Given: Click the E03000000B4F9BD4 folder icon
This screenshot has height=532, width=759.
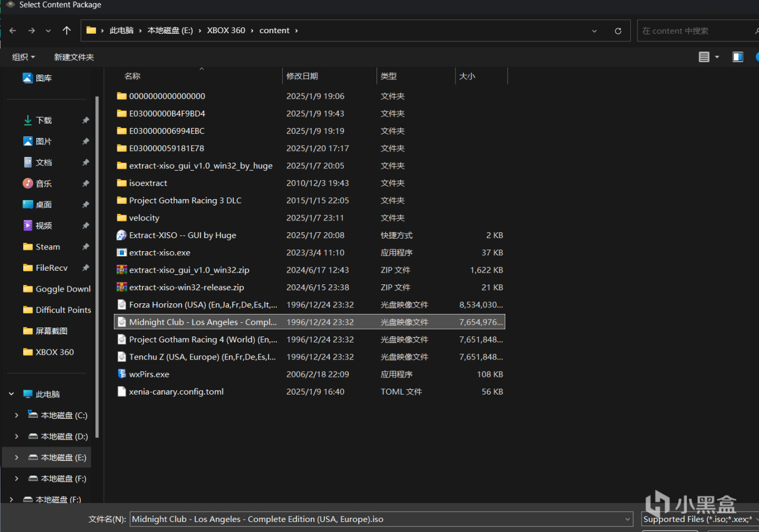Looking at the screenshot, I should 122,113.
